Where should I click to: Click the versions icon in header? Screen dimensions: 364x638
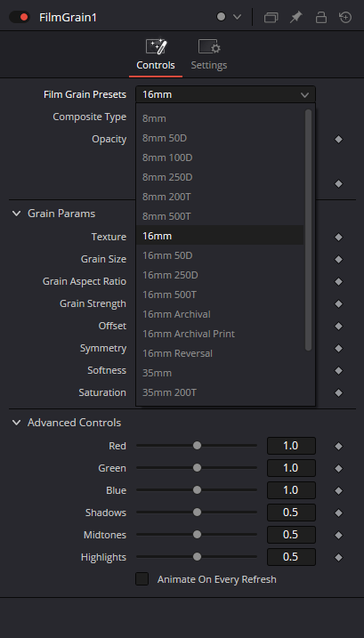point(271,18)
